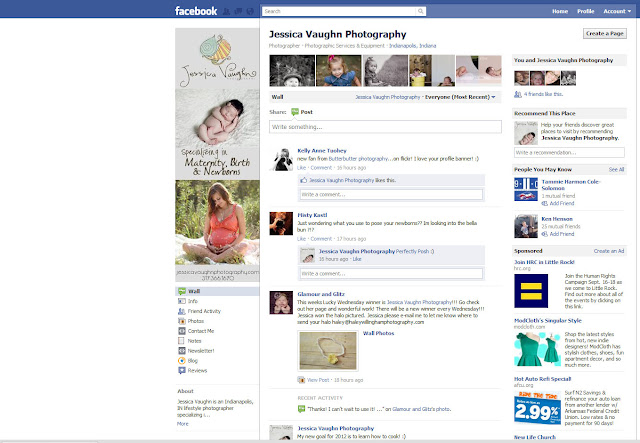
Task: Click '4 friends like this.' text
Action: 543,94
